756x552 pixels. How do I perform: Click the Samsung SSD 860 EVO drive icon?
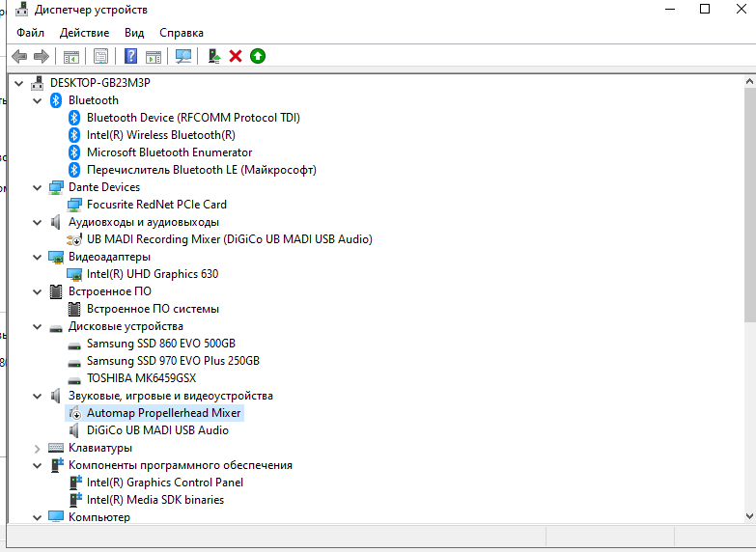(x=74, y=345)
